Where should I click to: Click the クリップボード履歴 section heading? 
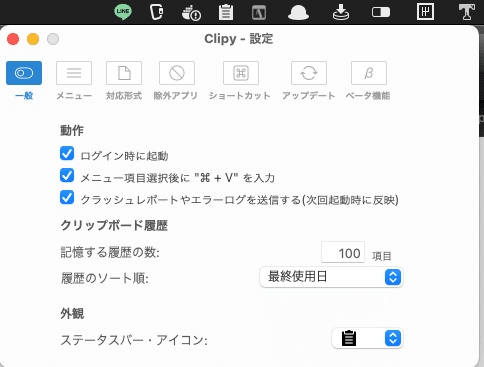pos(114,226)
